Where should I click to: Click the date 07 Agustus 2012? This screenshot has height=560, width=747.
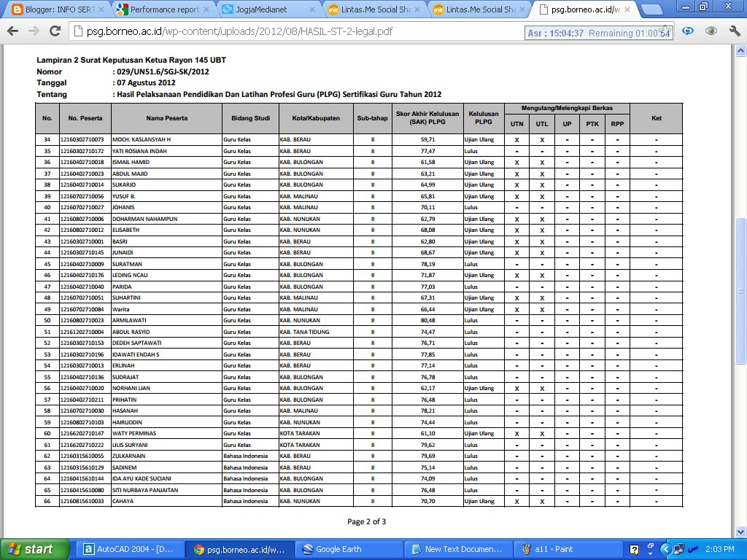pyautogui.click(x=146, y=82)
